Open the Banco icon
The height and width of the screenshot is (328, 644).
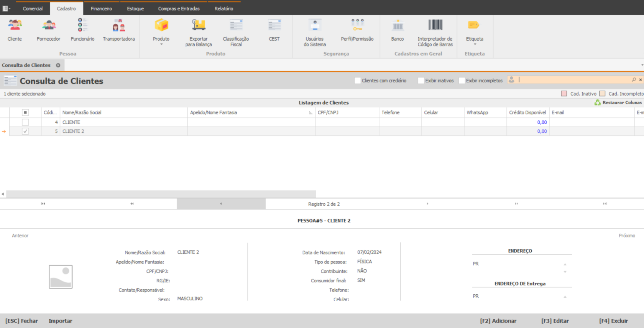pos(398,25)
